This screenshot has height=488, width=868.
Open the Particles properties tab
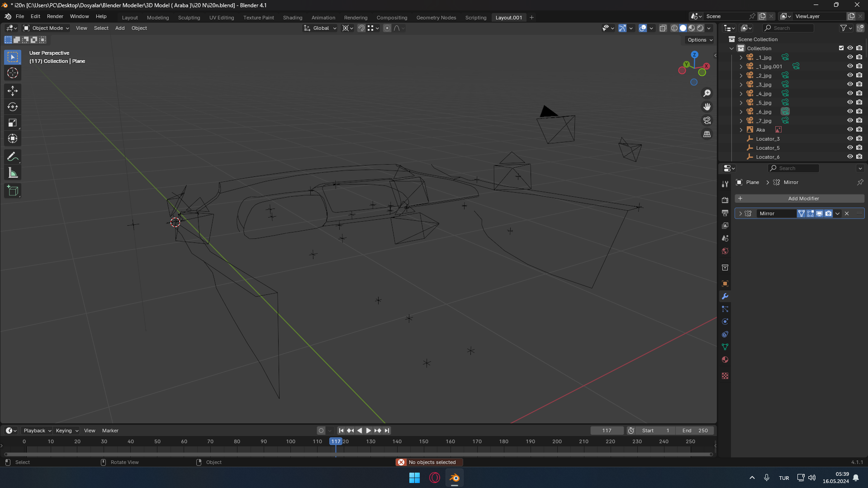coord(725,309)
